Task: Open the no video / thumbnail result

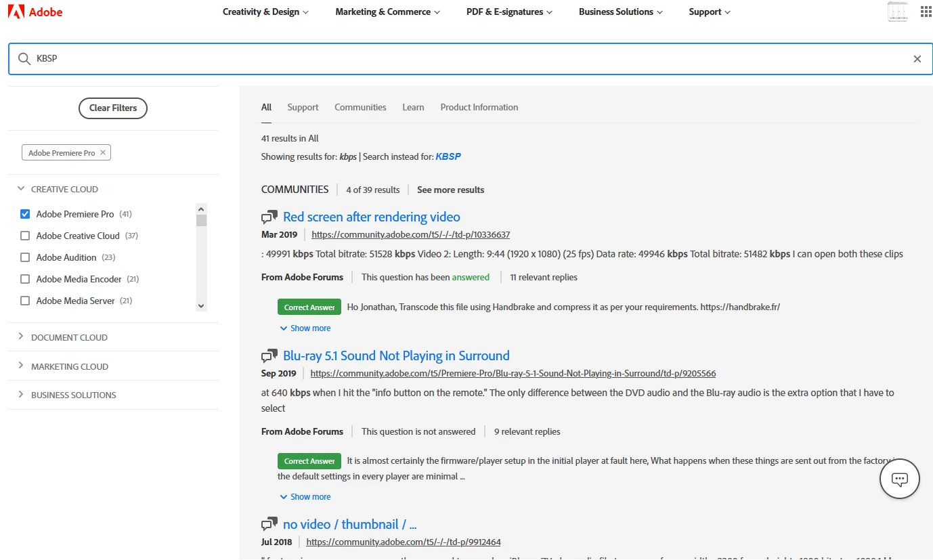Action: click(349, 524)
